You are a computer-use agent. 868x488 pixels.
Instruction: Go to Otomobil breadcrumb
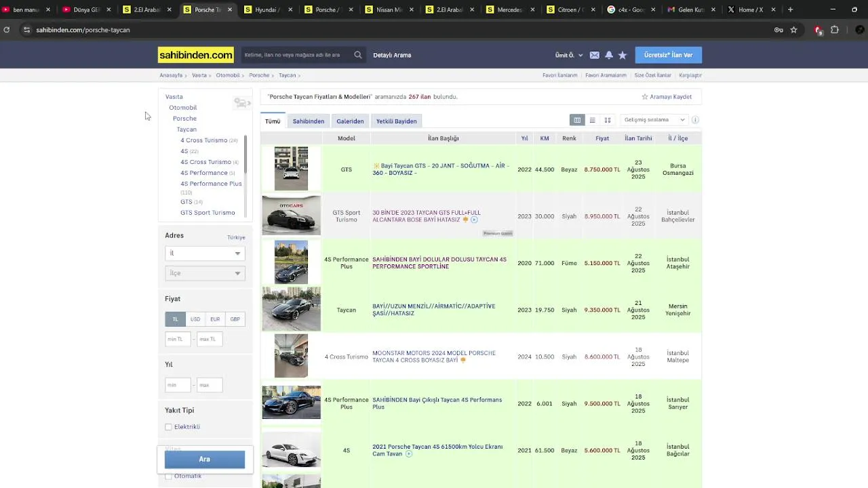[228, 75]
